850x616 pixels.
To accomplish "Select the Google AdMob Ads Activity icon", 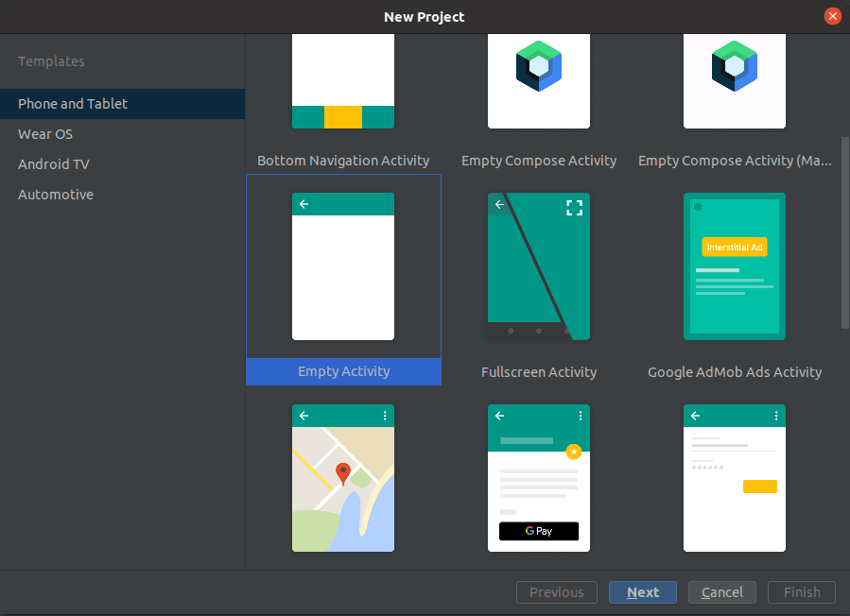I will [735, 266].
